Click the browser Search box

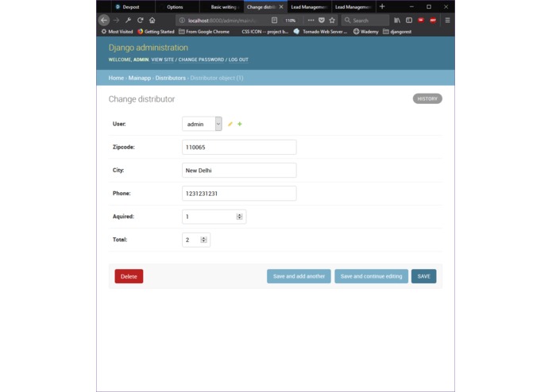pyautogui.click(x=365, y=21)
